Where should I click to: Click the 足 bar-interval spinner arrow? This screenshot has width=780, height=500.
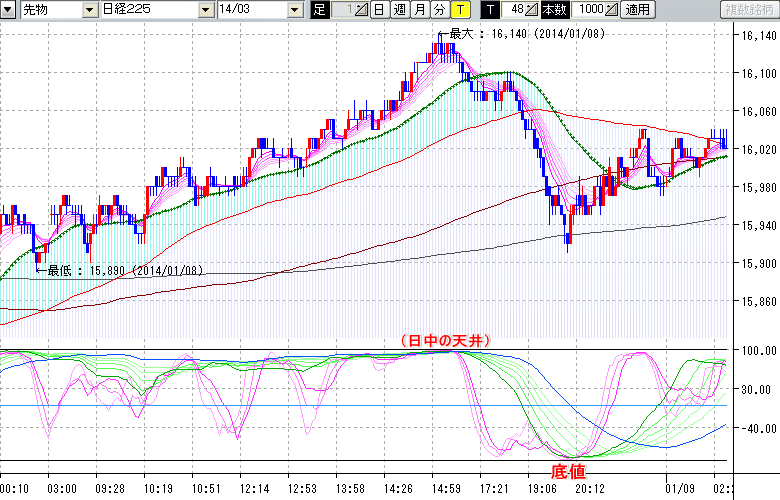360,10
